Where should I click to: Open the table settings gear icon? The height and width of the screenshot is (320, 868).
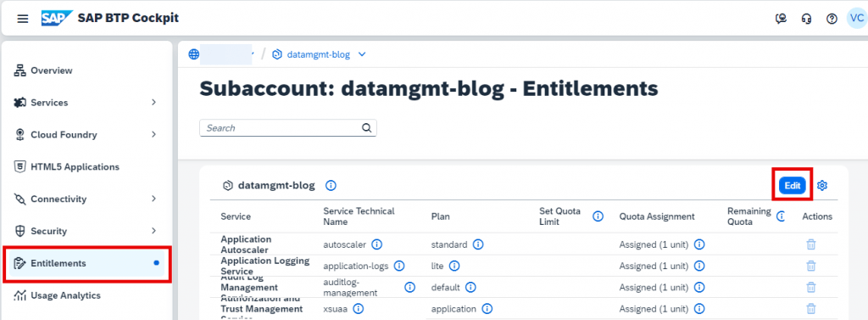[822, 186]
